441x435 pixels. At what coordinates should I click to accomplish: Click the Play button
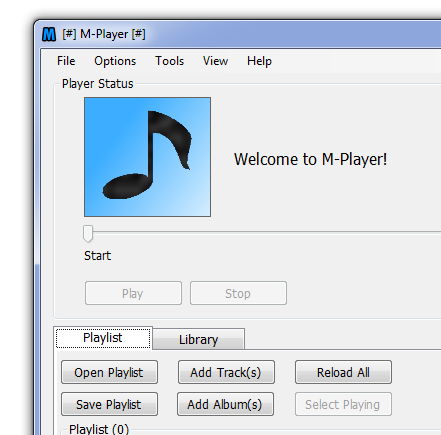133,293
